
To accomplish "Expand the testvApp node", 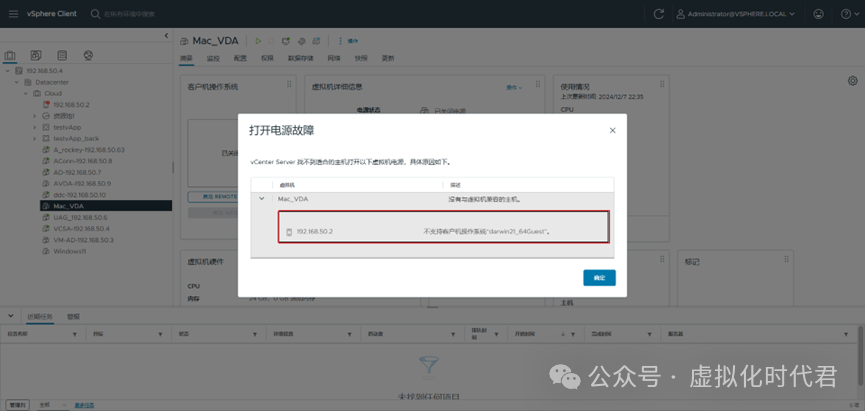I will coord(35,127).
